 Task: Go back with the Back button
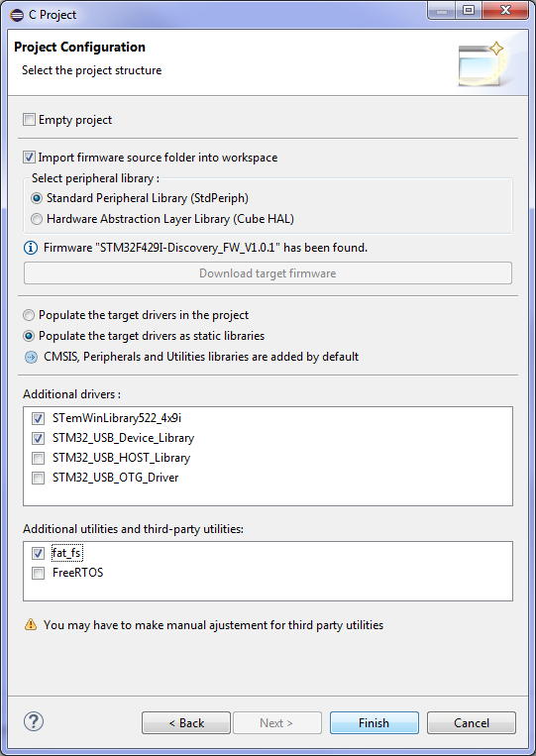(x=186, y=722)
